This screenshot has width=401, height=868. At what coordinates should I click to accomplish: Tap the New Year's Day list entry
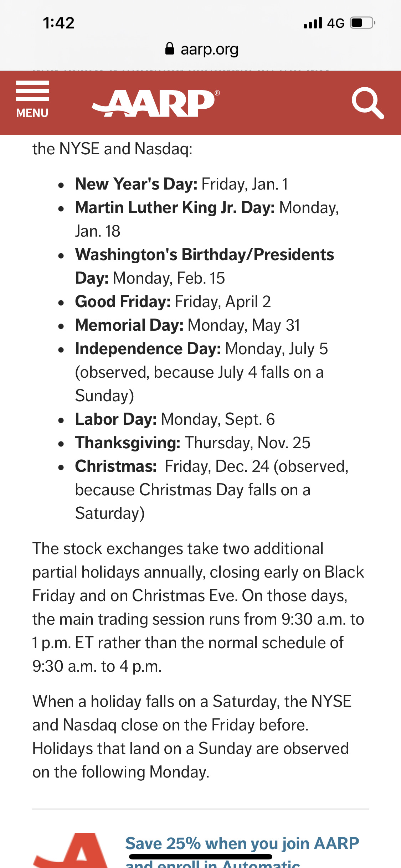tap(181, 184)
